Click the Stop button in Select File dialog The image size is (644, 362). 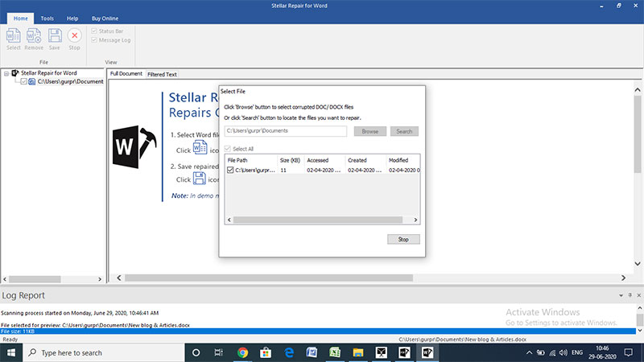(x=403, y=239)
